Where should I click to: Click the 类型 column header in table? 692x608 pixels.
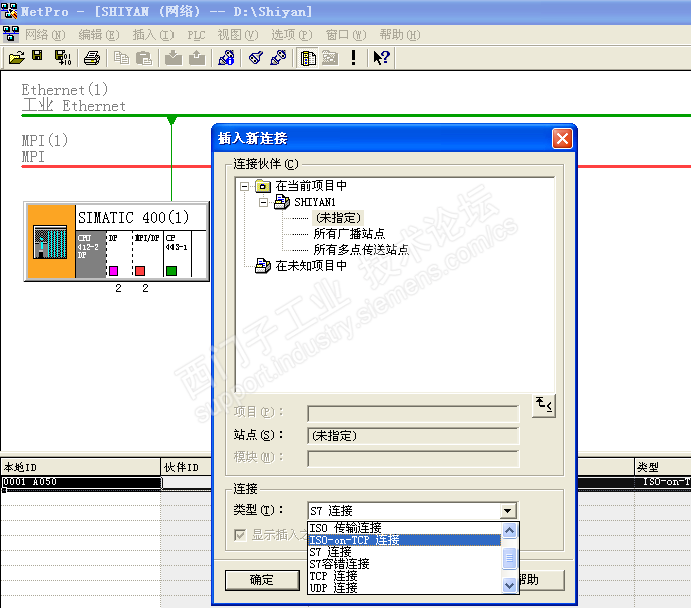[662, 467]
